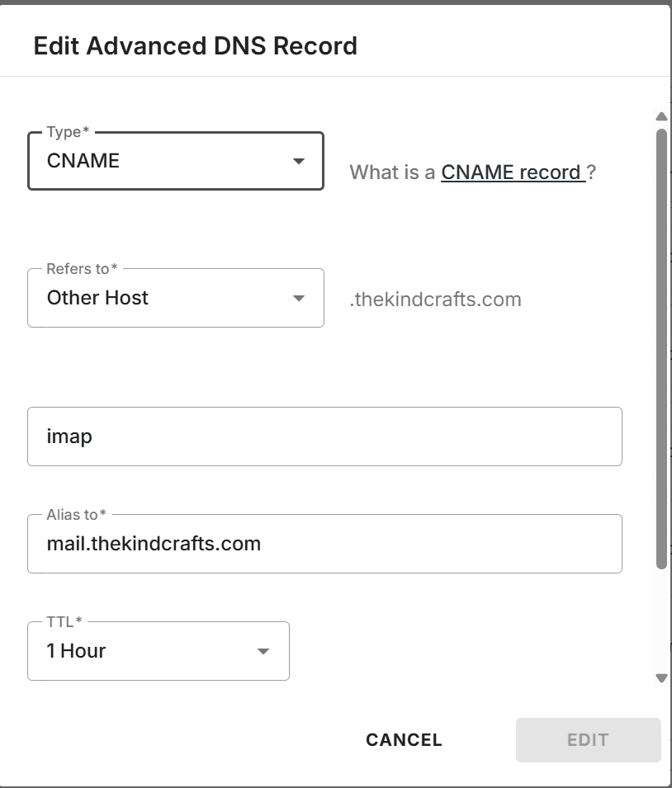This screenshot has height=788, width=672.
Task: Click the CNAME record help link
Action: click(509, 172)
